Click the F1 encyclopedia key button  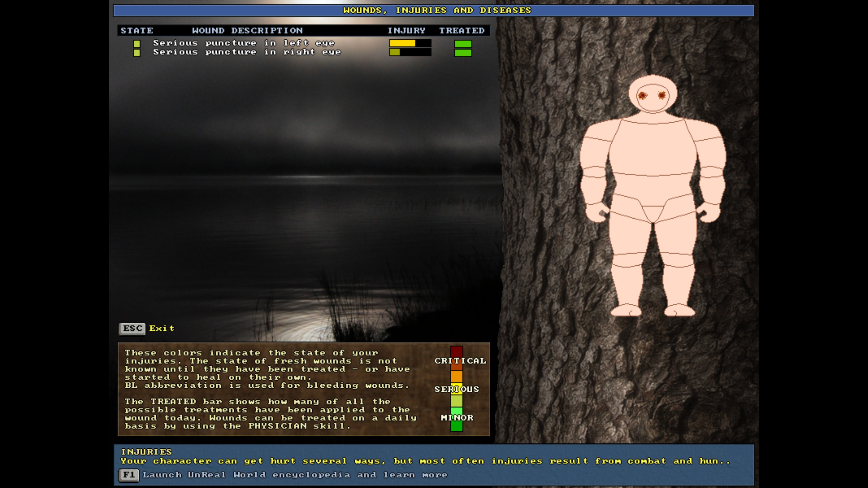click(x=129, y=475)
